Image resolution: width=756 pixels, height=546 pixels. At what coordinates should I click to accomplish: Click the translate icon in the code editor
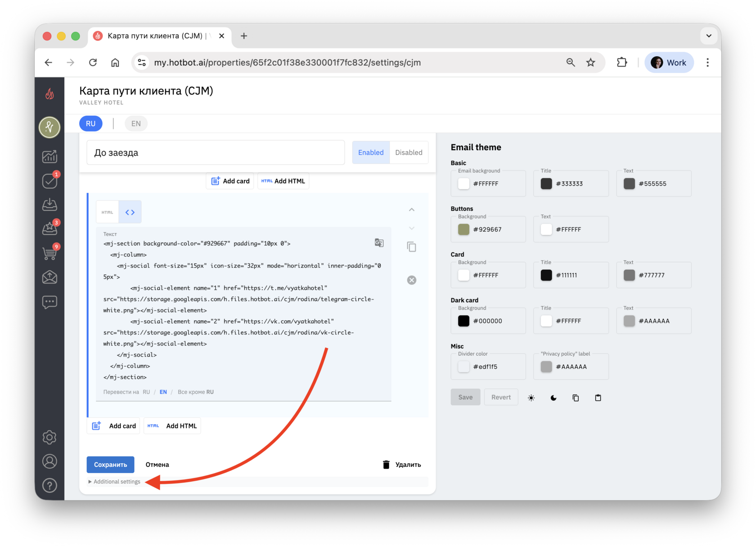pos(379,243)
